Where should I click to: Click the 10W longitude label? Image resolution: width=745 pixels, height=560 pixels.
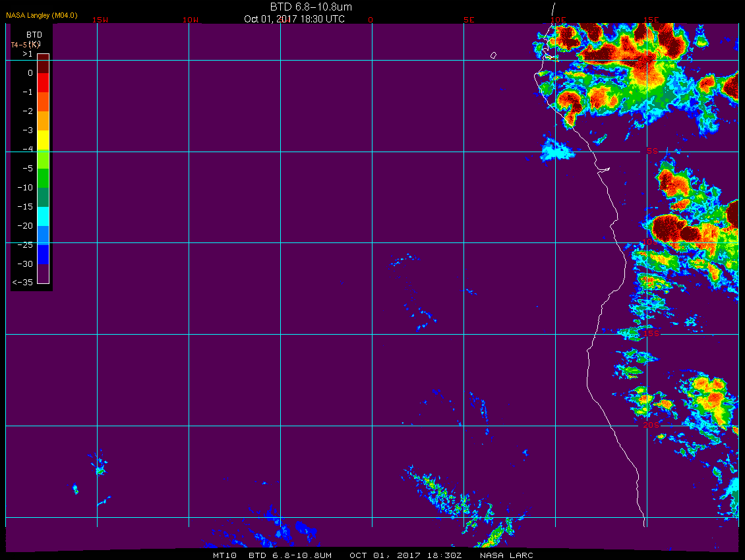(x=191, y=20)
